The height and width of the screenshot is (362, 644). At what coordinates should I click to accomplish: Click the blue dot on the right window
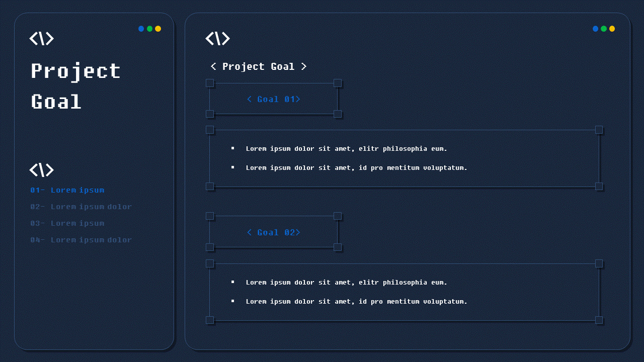coord(596,29)
